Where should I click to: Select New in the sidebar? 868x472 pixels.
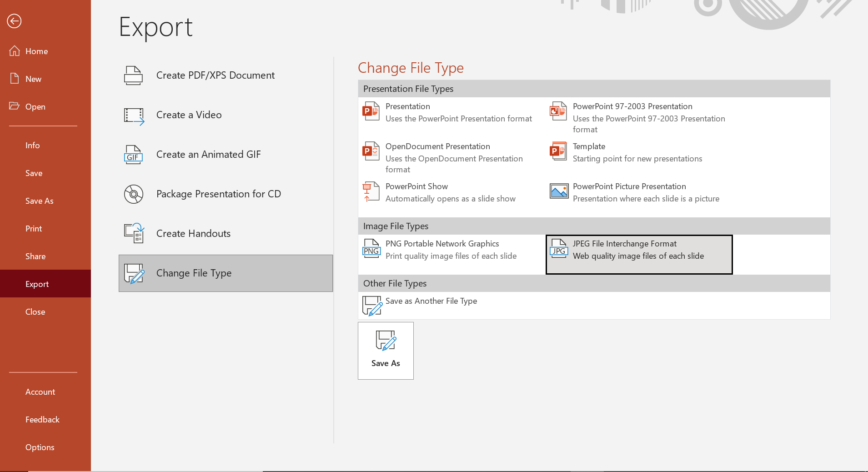point(45,79)
